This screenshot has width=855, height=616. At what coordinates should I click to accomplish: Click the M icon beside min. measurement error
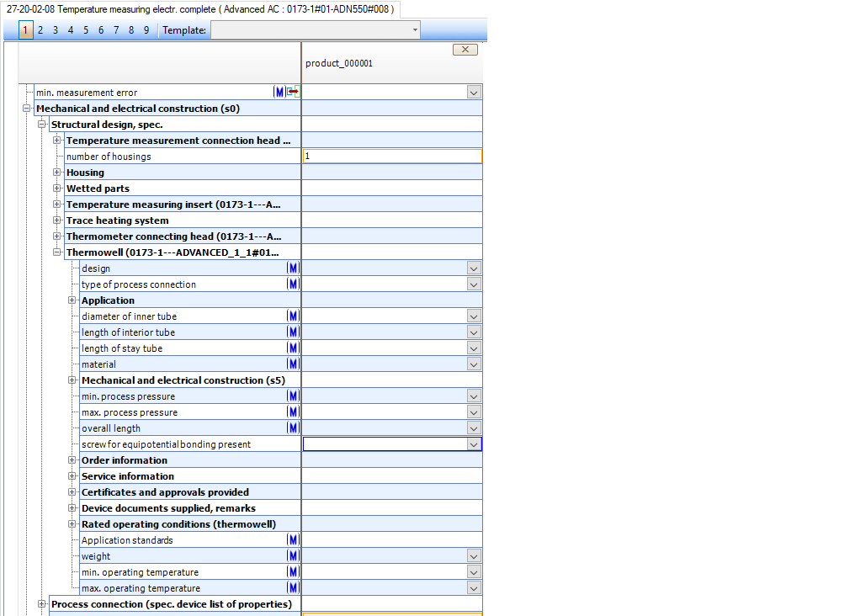[x=279, y=93]
